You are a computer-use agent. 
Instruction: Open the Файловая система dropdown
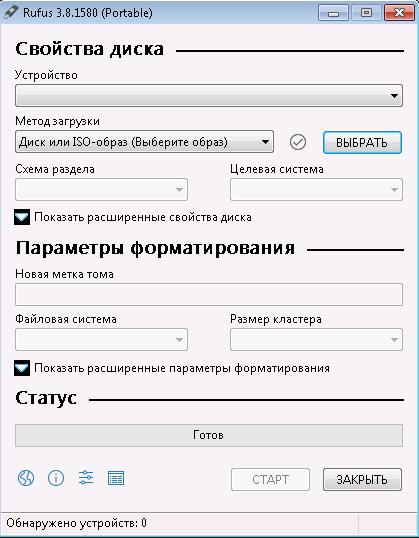(x=101, y=339)
